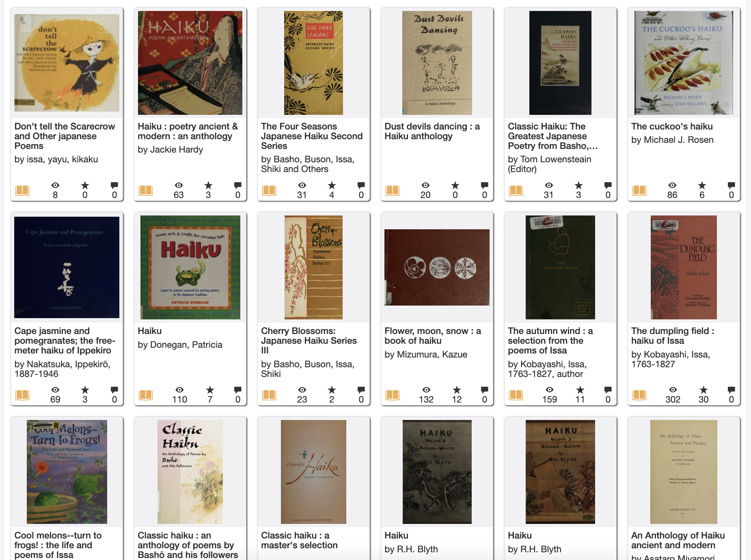
Task: Click the star icon on Haiku by Donegan
Action: click(210, 390)
